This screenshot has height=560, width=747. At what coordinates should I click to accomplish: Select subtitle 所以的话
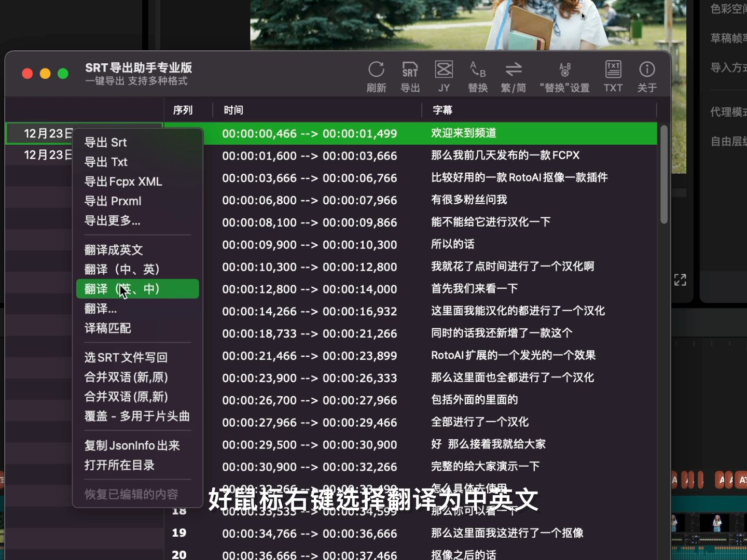(x=452, y=245)
